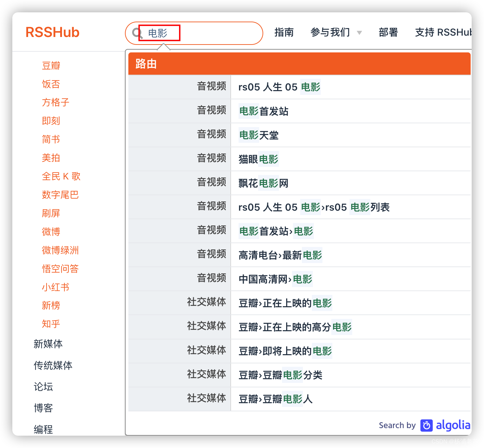
Task: Go to 饭否 in sidebar
Action: click(x=51, y=84)
